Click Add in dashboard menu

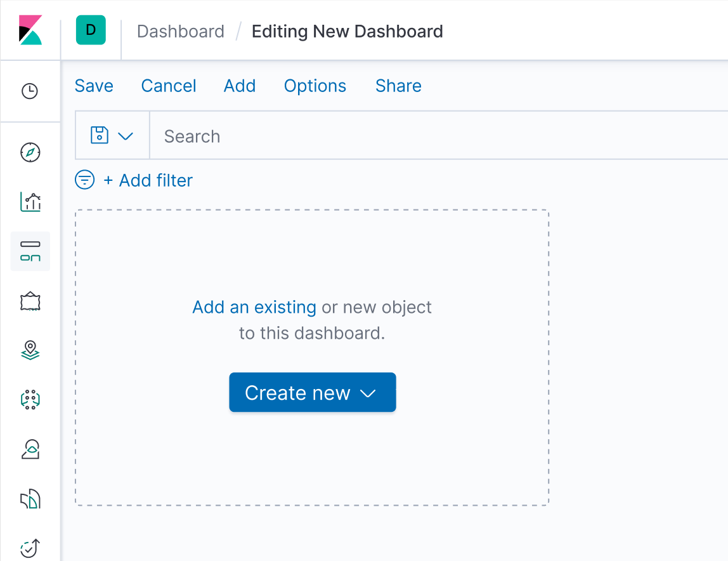click(240, 86)
